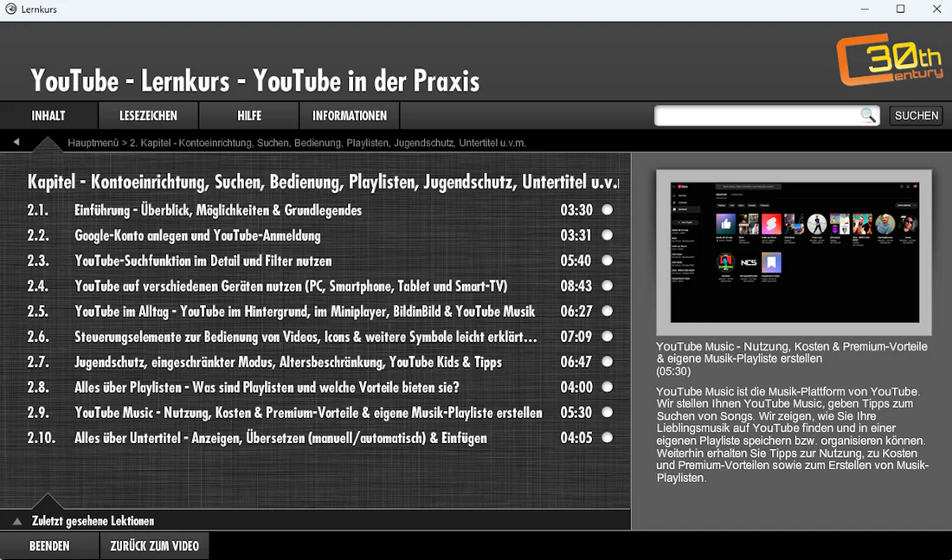
Task: Click ZURÜCK ZUM VIDEO
Action: 154,545
